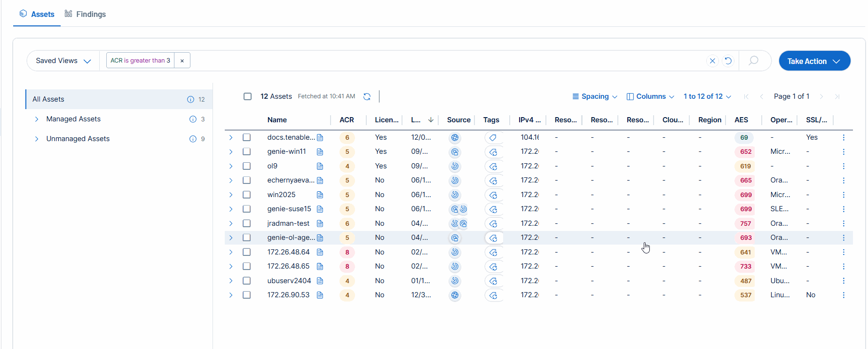Check the box for the ubuserv2404 asset
The width and height of the screenshot is (868, 349).
(x=246, y=281)
